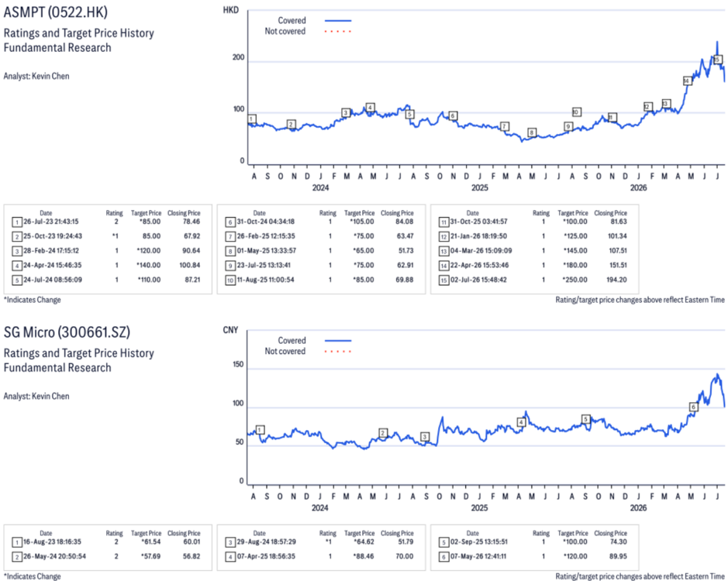Click the red dotted Not covered sample in ASMPT legend

(x=338, y=31)
